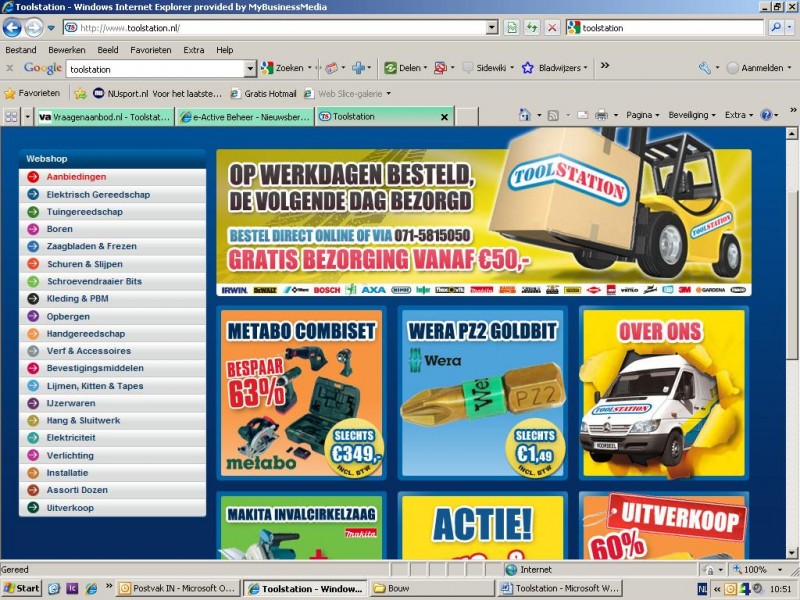
Task: Open the RSS feeds icon
Action: [553, 115]
